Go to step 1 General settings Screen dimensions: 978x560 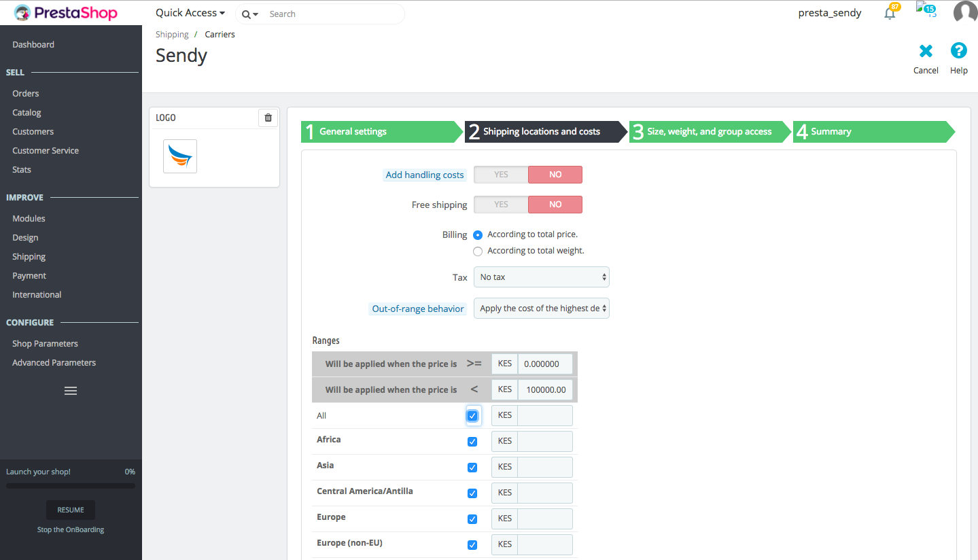pos(382,132)
